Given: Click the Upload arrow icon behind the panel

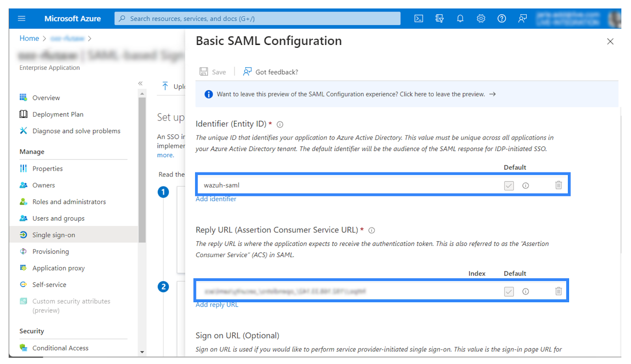Looking at the screenshot, I should (165, 86).
